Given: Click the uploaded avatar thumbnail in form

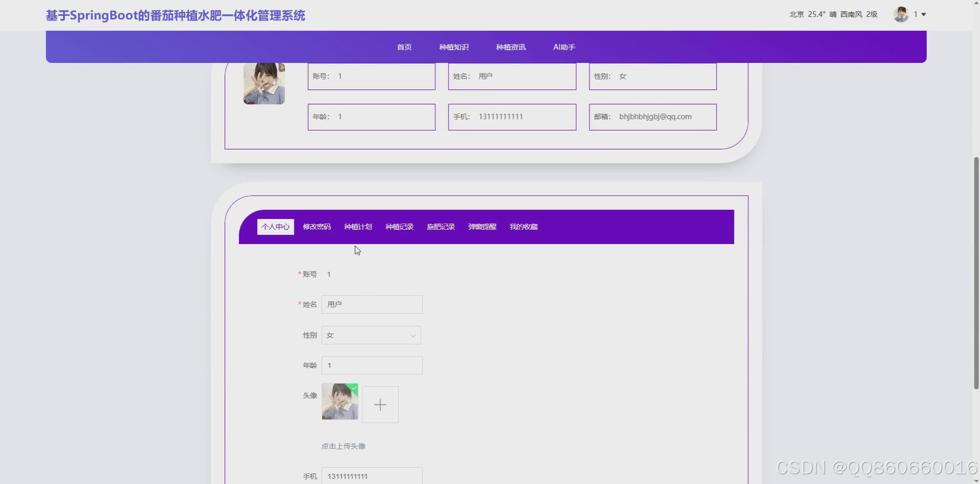Looking at the screenshot, I should coord(340,402).
